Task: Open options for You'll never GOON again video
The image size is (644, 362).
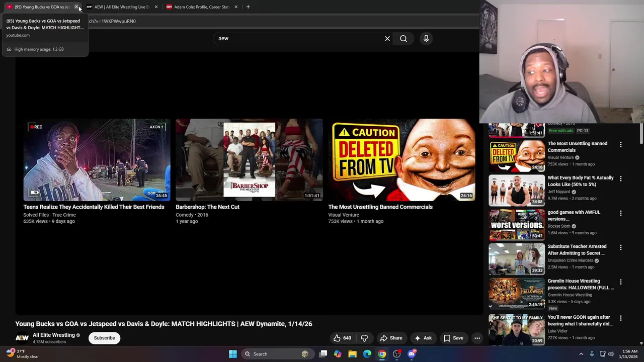Action: click(620, 318)
